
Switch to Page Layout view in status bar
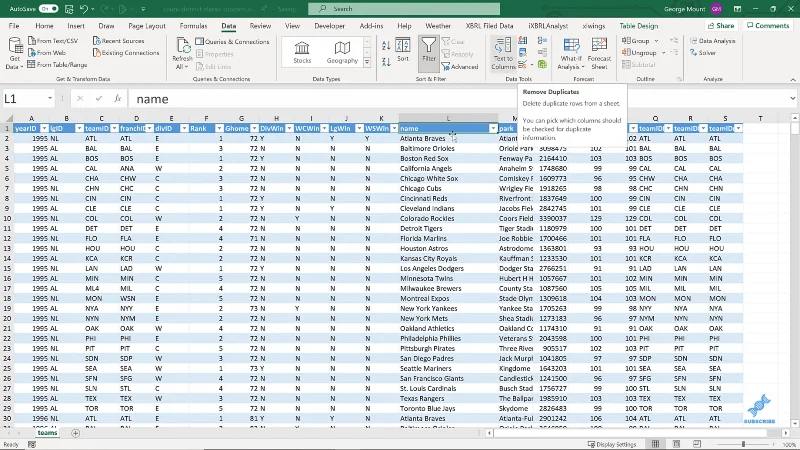tap(677, 444)
